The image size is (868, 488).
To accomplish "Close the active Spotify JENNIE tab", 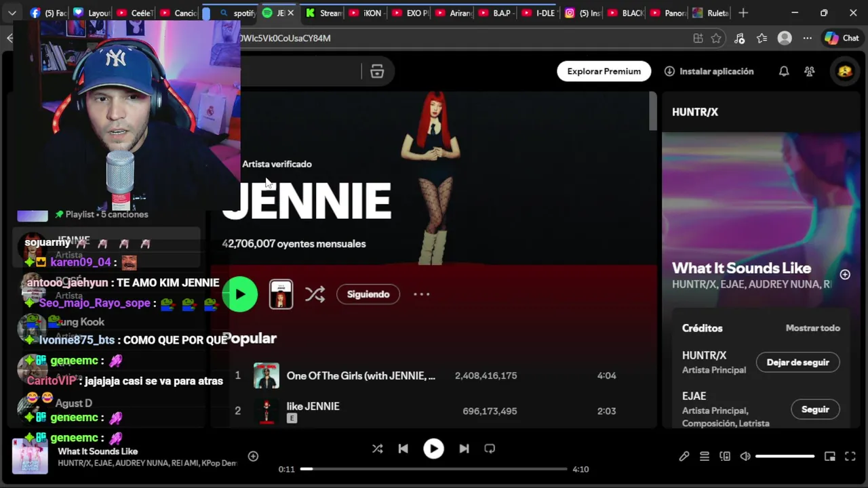I will (x=291, y=13).
